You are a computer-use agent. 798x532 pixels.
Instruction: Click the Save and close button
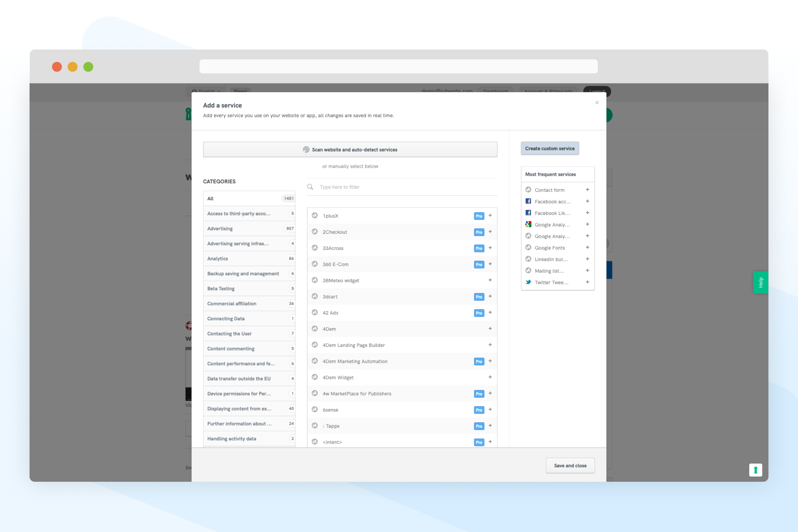(x=570, y=465)
